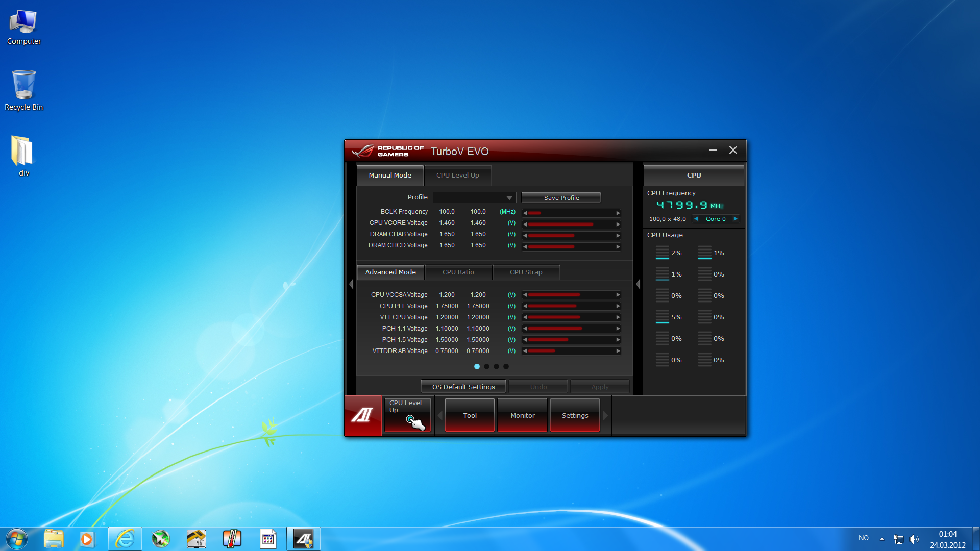The width and height of the screenshot is (980, 551).
Task: Switch to the Manual Mode tab
Action: tap(390, 175)
